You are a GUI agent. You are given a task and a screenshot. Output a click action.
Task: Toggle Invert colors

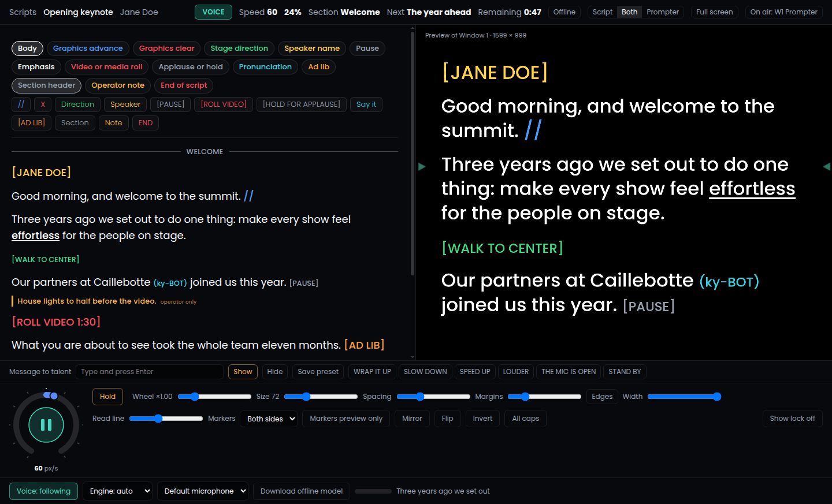click(482, 419)
